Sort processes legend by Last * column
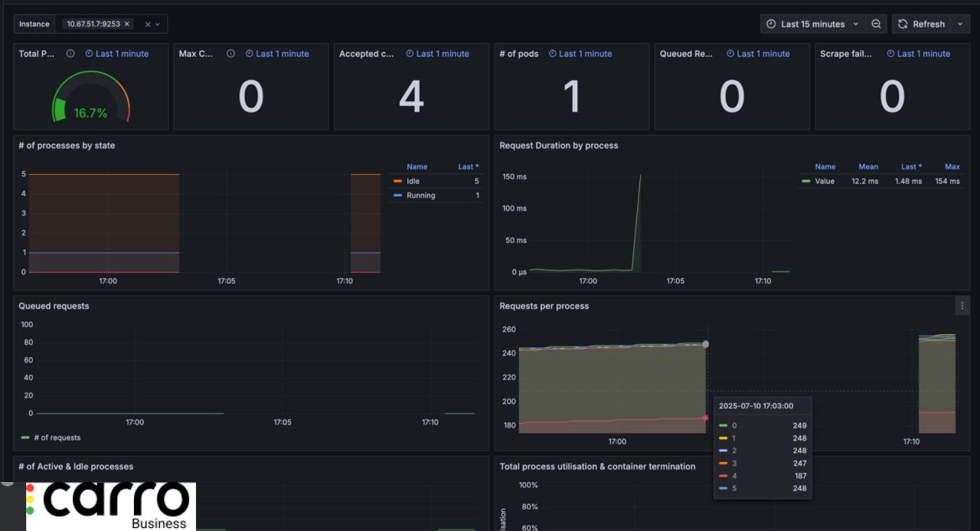980x531 pixels. click(468, 166)
